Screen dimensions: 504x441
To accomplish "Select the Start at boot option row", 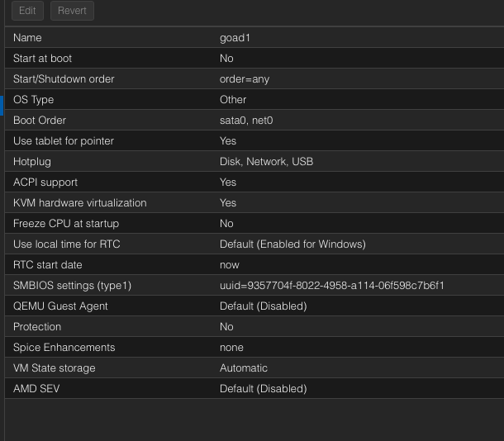I will click(248, 59).
